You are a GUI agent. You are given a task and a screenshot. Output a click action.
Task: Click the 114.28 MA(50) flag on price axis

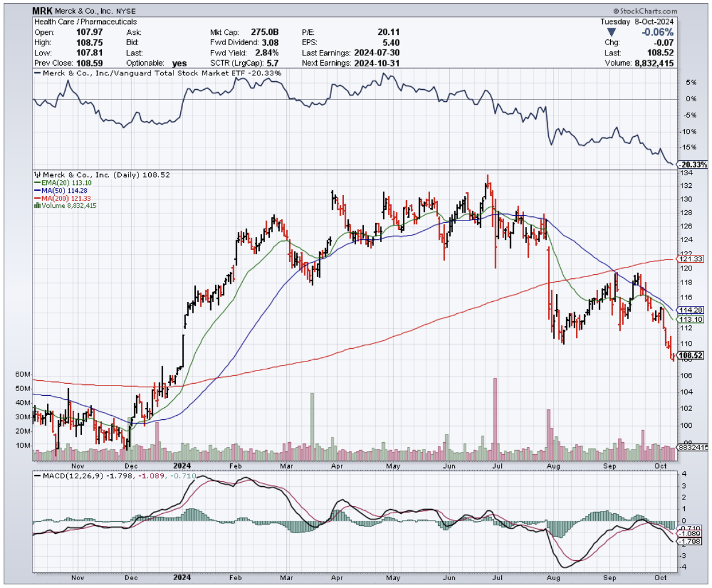coord(691,310)
